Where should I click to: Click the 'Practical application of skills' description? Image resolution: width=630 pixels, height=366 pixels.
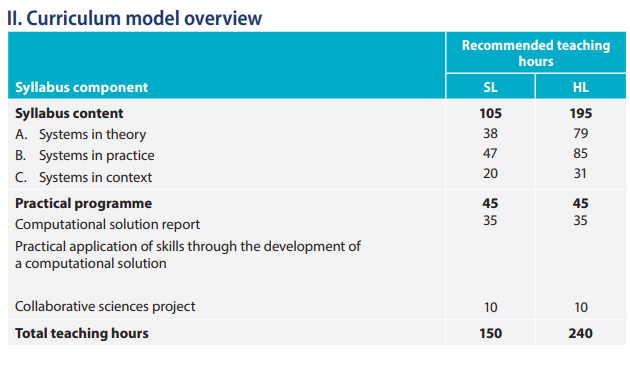pyautogui.click(x=188, y=255)
